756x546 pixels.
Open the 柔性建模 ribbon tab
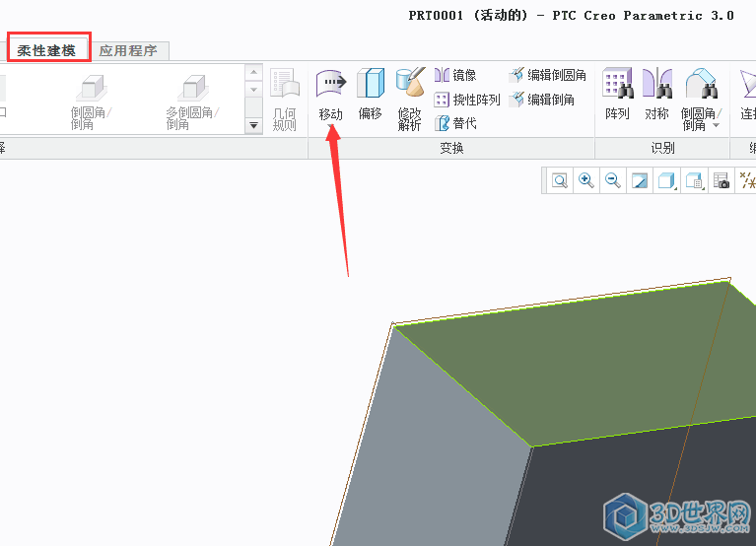coord(46,50)
